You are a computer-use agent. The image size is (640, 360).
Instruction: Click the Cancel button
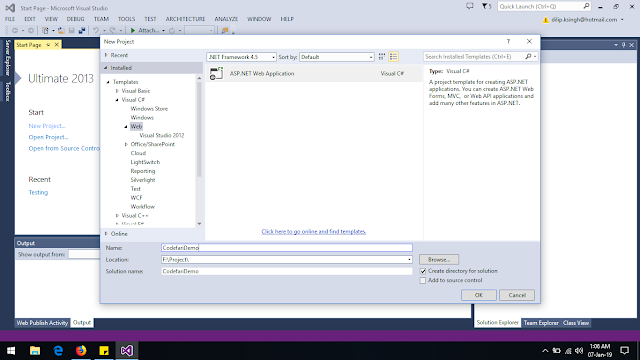[x=517, y=295]
